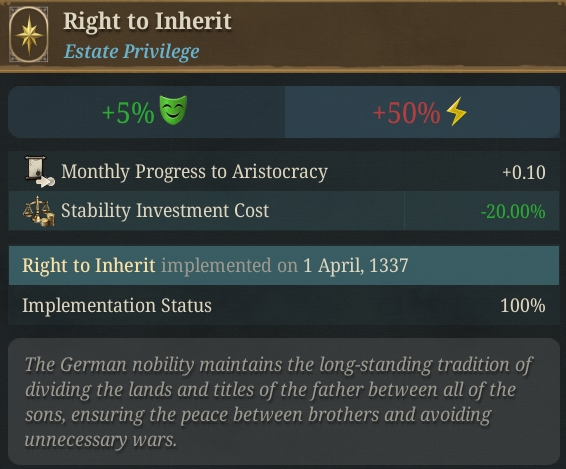566x469 pixels.
Task: Select the +5% satisfaction value
Action: (x=128, y=113)
